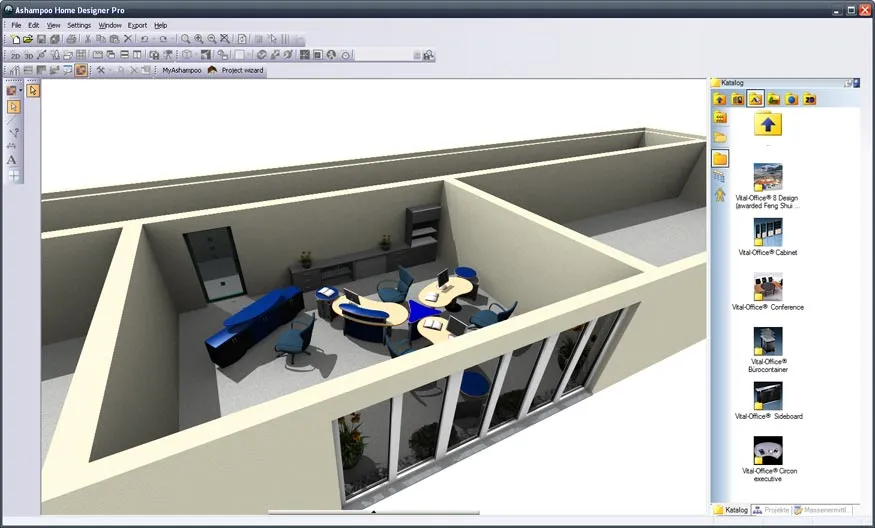The image size is (875, 528).
Task: Click the question-mark guideline tool
Action: 14,133
